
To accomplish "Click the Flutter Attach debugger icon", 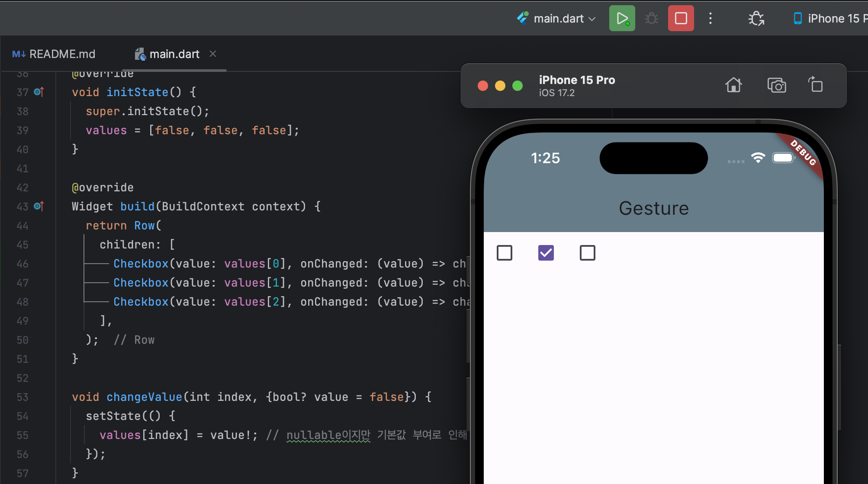I will (x=756, y=19).
